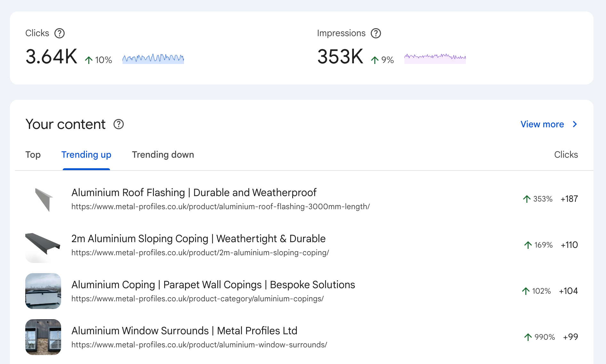
Task: Click the Clicks column header
Action: tap(566, 155)
